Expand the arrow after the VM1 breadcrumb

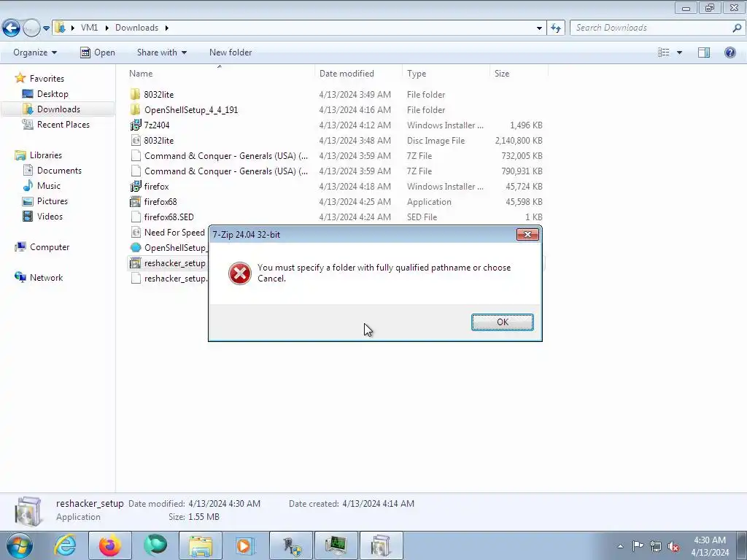[x=107, y=28]
